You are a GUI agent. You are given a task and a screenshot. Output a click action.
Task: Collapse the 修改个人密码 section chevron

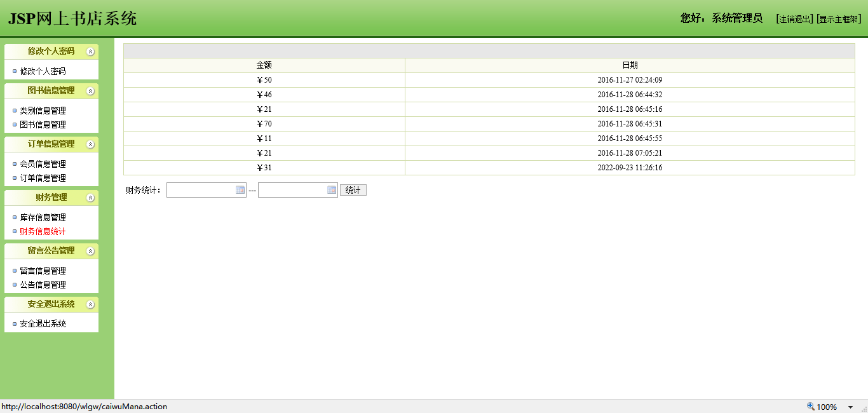tap(90, 51)
